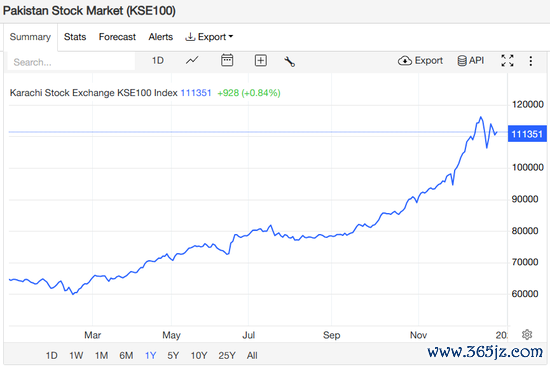Click the current price label 111351 on axis

click(x=527, y=134)
